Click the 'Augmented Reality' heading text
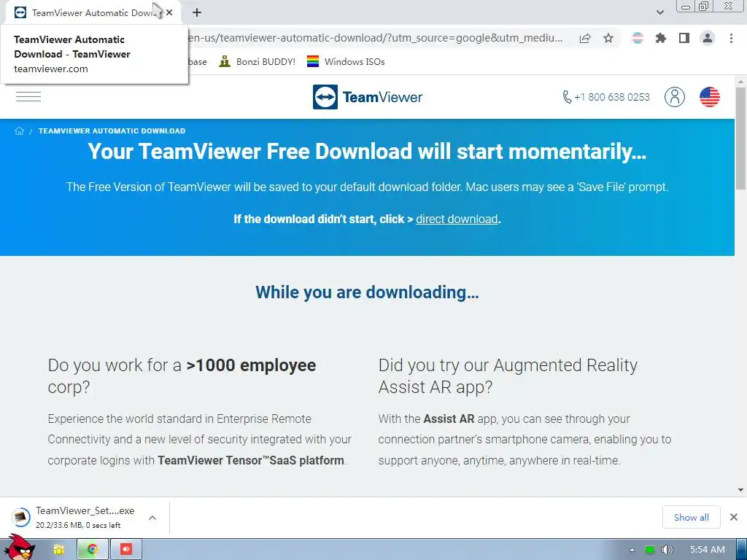Screen dimensions: 747x560 click(565, 365)
